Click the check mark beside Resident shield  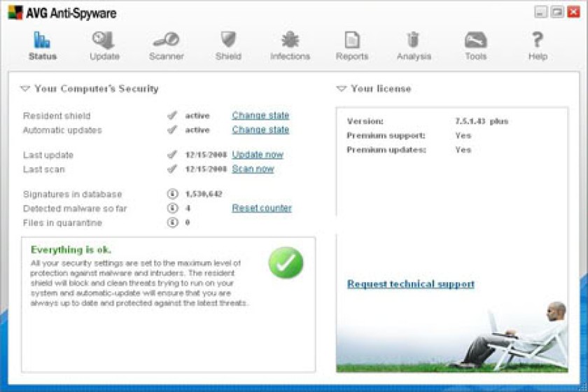click(x=172, y=115)
